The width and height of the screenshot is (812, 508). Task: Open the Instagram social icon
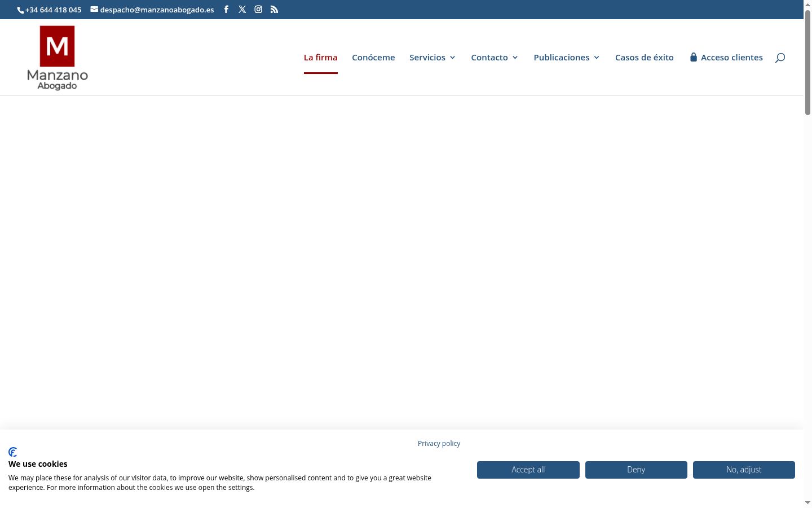point(258,10)
